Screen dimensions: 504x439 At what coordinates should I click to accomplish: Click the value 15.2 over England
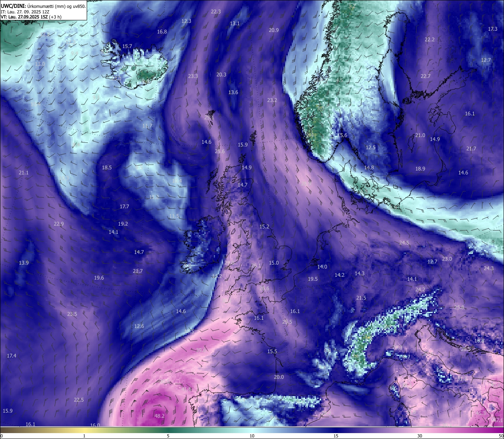(x=264, y=227)
